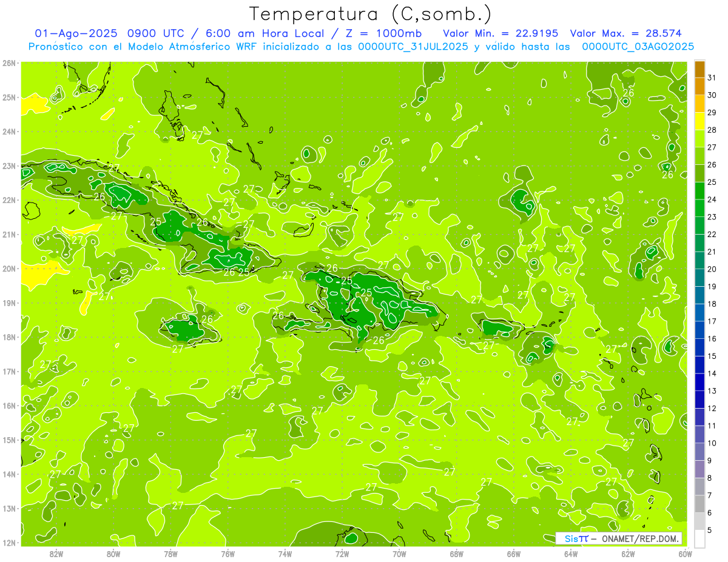
Task: Click the 14N latitude axis label
Action: [8, 474]
